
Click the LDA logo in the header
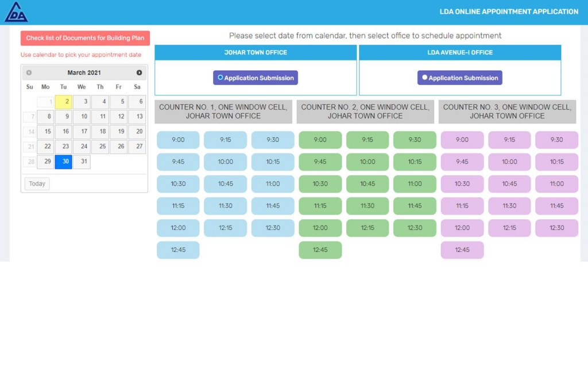tap(16, 12)
